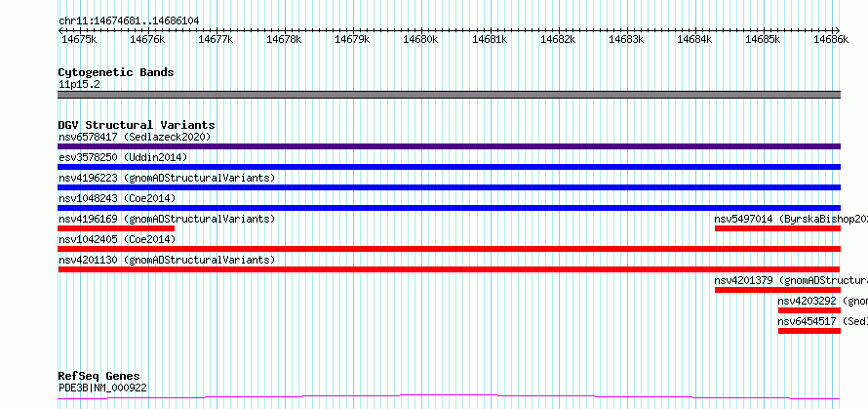Click the long red bar under nsv1042405

pos(450,249)
